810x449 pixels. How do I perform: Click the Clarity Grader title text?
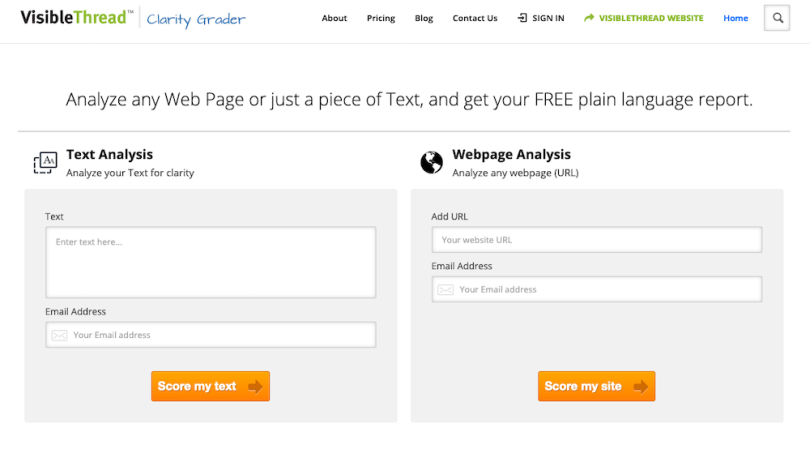click(x=196, y=19)
